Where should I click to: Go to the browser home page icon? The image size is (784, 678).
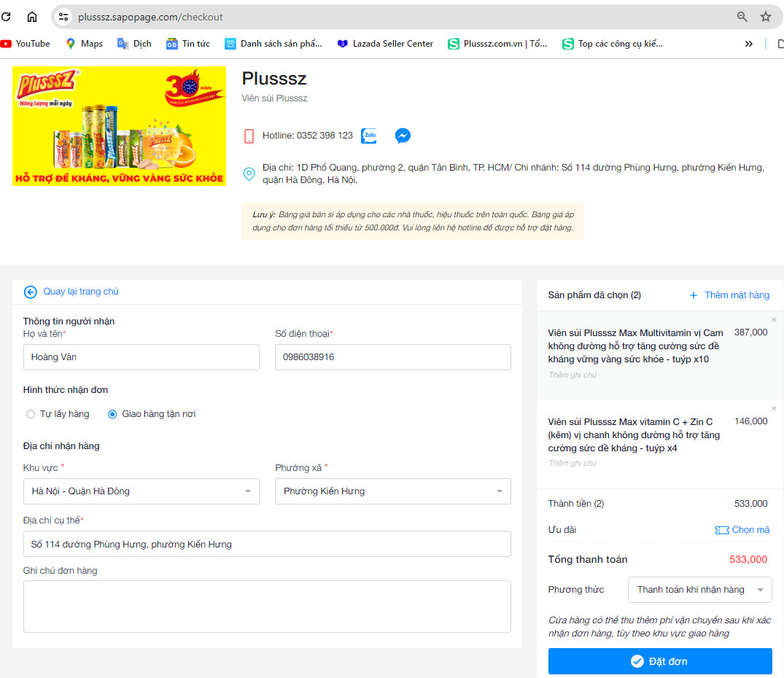32,17
